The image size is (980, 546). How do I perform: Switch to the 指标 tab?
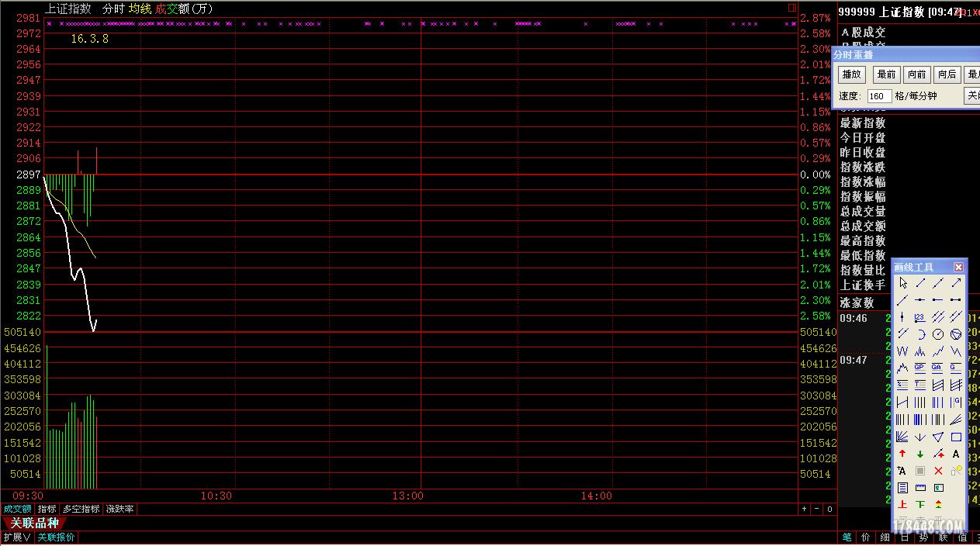tap(47, 510)
